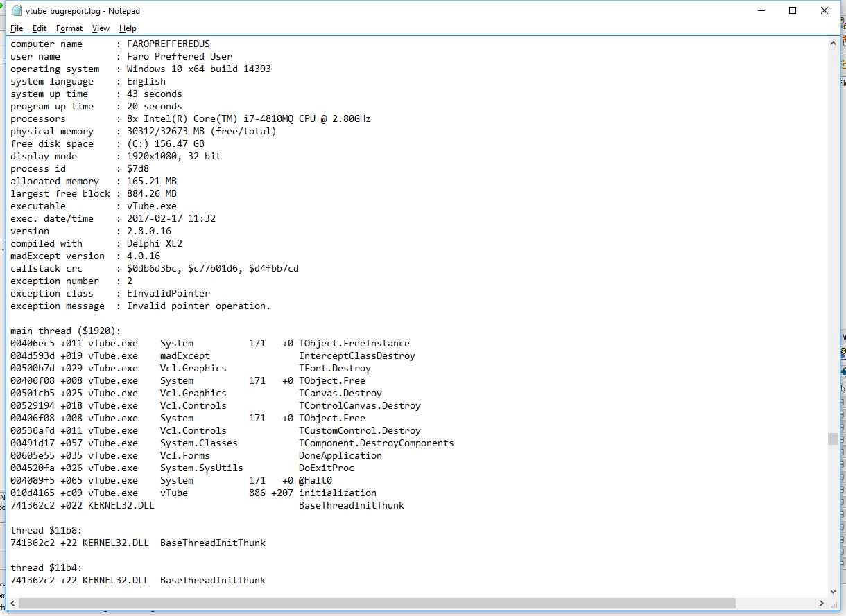
Task: Maximize the Notepad window
Action: (x=793, y=10)
